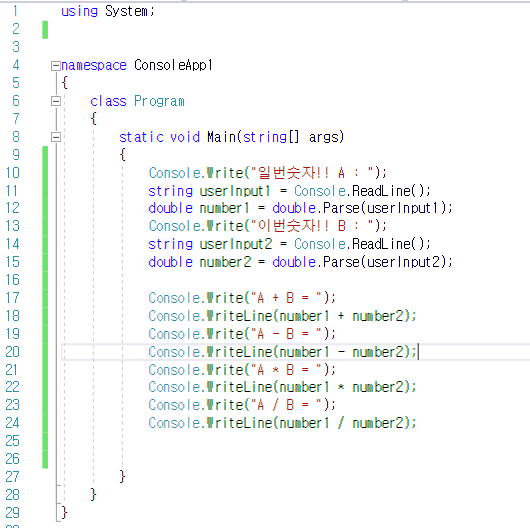The height and width of the screenshot is (528, 530).
Task: Click the Console.Write("A + B = ") line
Action: pyautogui.click(x=242, y=298)
